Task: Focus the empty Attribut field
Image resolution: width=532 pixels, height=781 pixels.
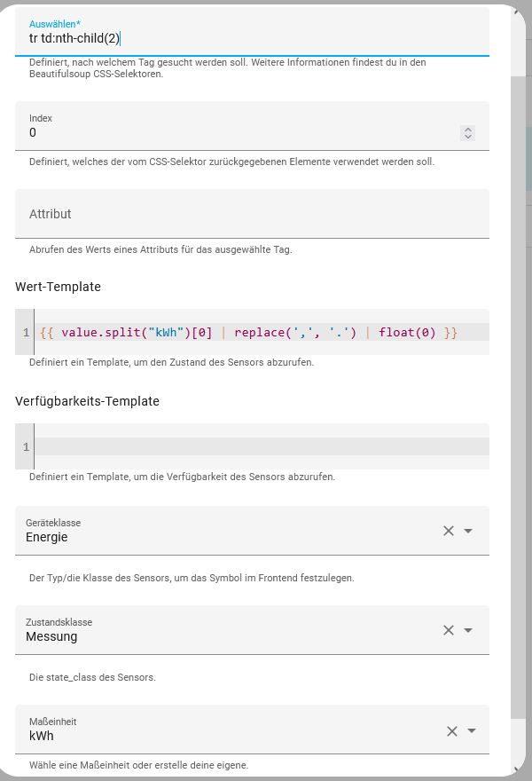Action: point(252,214)
